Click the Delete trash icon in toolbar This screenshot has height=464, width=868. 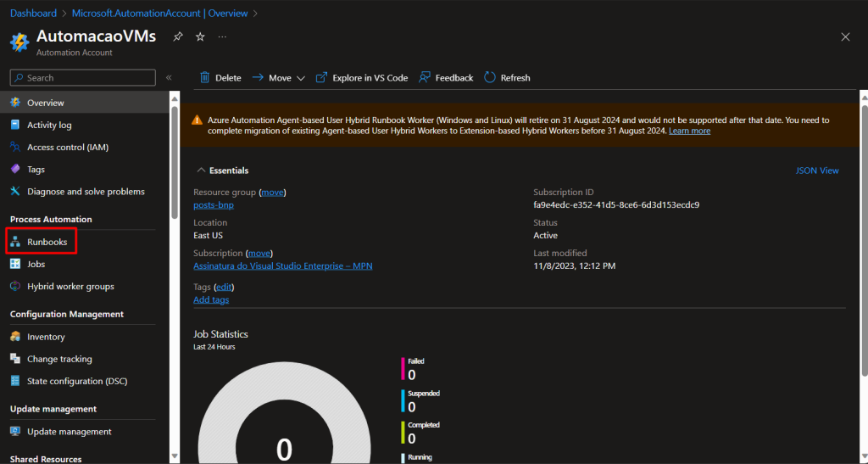205,77
